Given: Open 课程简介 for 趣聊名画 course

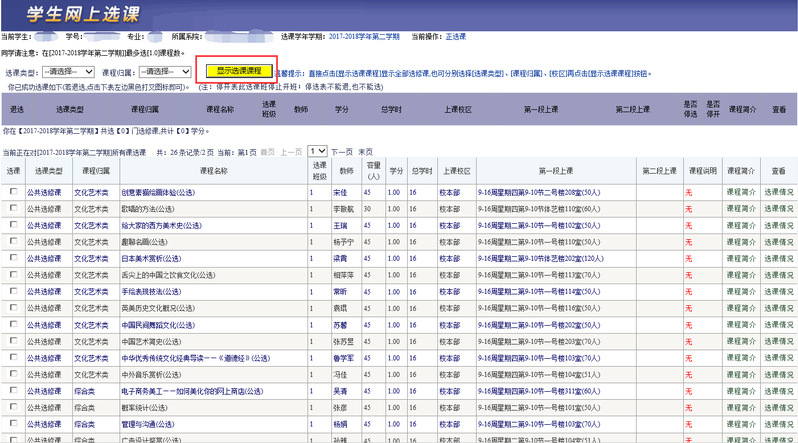Looking at the screenshot, I should pos(741,241).
